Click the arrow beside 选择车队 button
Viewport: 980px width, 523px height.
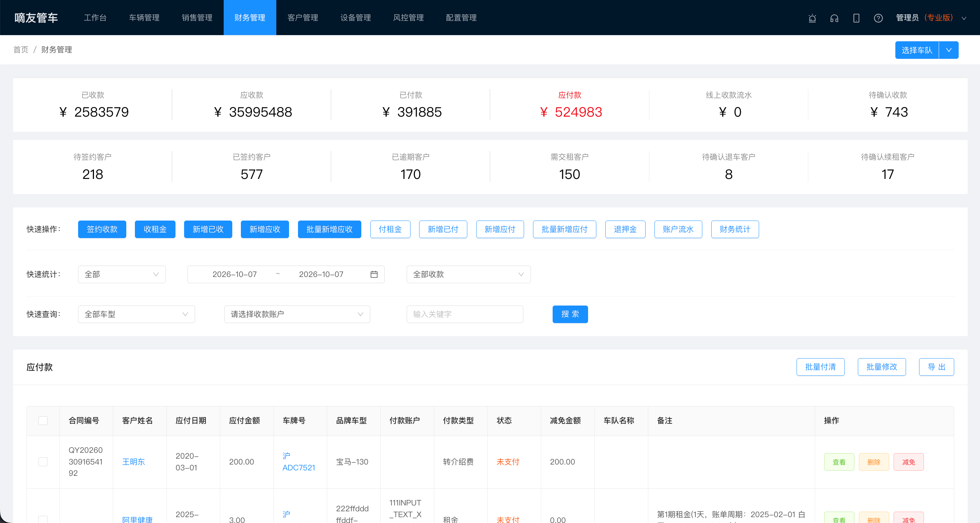[x=949, y=50]
